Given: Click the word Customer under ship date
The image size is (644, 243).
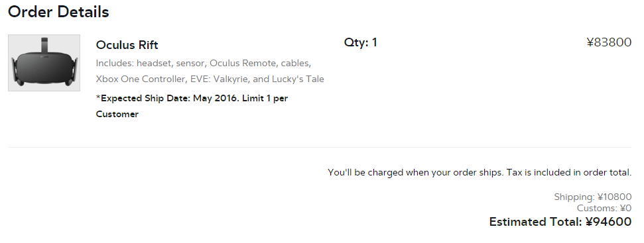Looking at the screenshot, I should [117, 115].
